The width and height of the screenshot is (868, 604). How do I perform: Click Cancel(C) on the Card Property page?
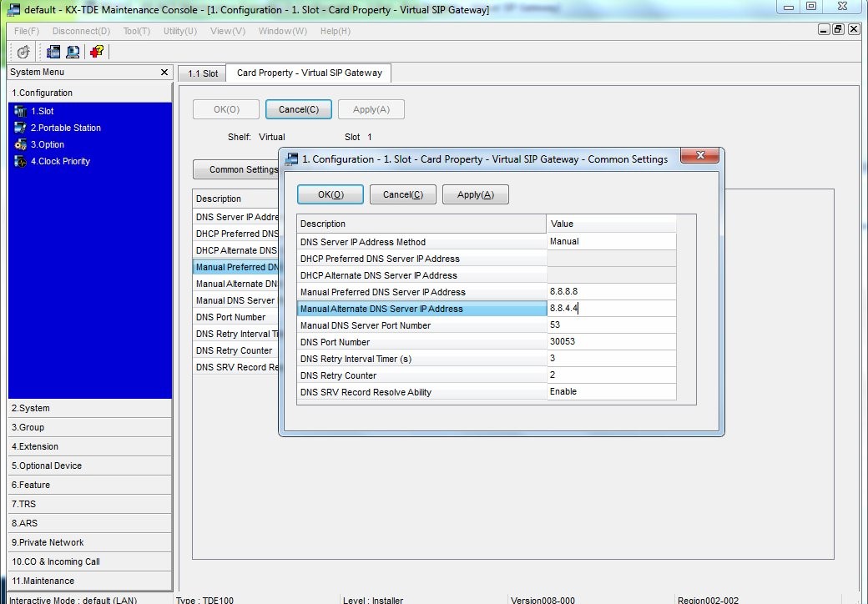pyautogui.click(x=299, y=109)
